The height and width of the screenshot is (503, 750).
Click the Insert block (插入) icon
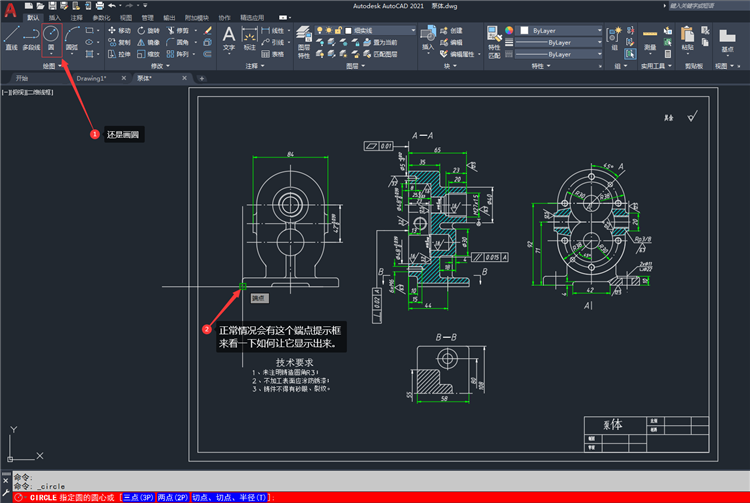[x=428, y=38]
